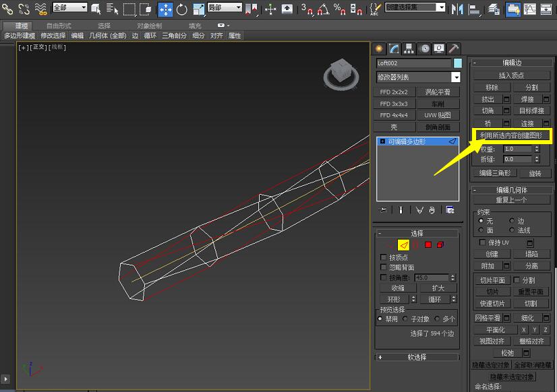Apply the FFD 2x2x2 modifier
557x392 pixels.
pos(393,91)
